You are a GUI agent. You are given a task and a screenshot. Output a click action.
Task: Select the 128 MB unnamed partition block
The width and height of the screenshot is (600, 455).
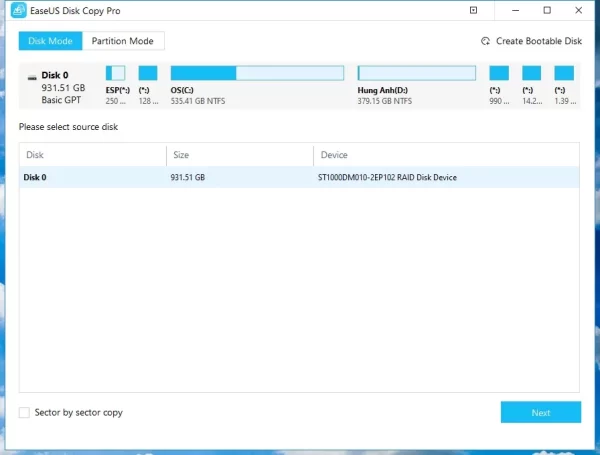tap(148, 73)
